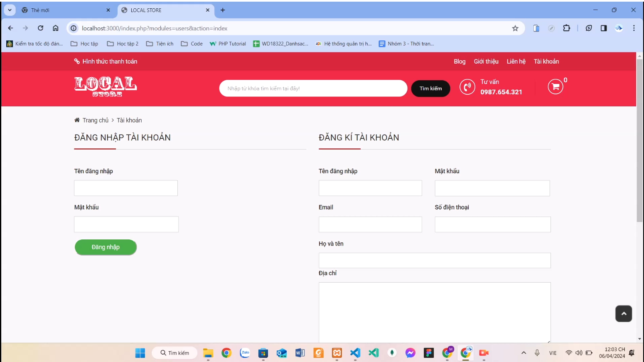The width and height of the screenshot is (644, 362).
Task: Open the "Học tập" bookmark folder
Action: point(84,44)
